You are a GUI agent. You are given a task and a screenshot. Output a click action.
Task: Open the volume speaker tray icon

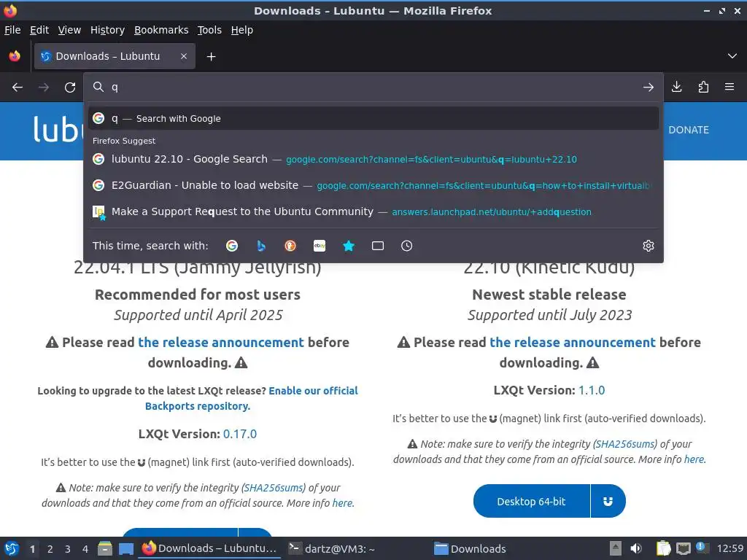point(636,548)
